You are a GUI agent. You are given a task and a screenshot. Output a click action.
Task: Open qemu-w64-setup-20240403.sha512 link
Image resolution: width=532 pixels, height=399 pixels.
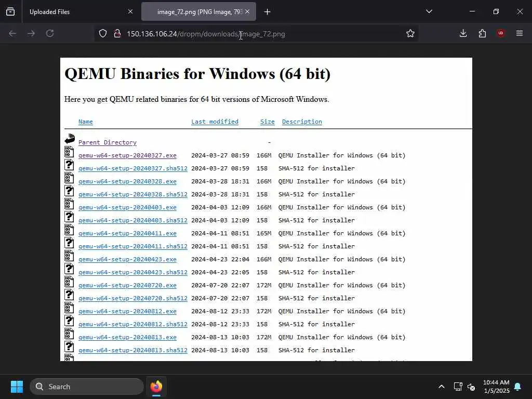pyautogui.click(x=132, y=220)
